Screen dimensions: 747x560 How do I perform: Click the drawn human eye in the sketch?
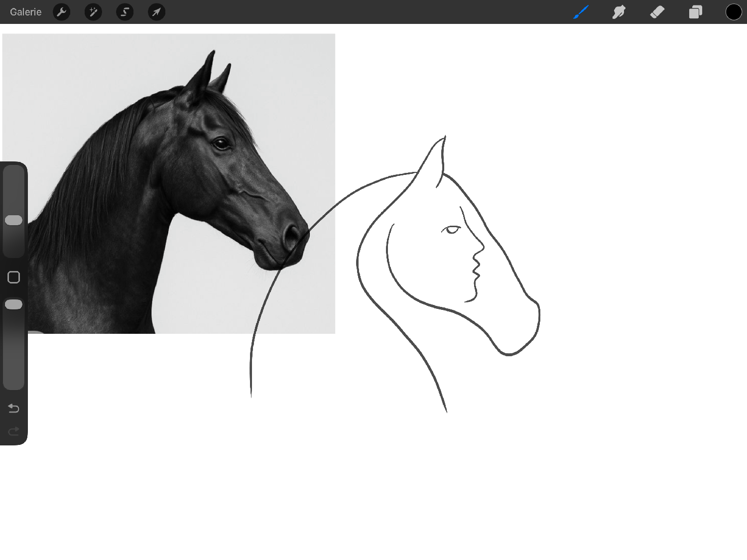click(x=452, y=230)
